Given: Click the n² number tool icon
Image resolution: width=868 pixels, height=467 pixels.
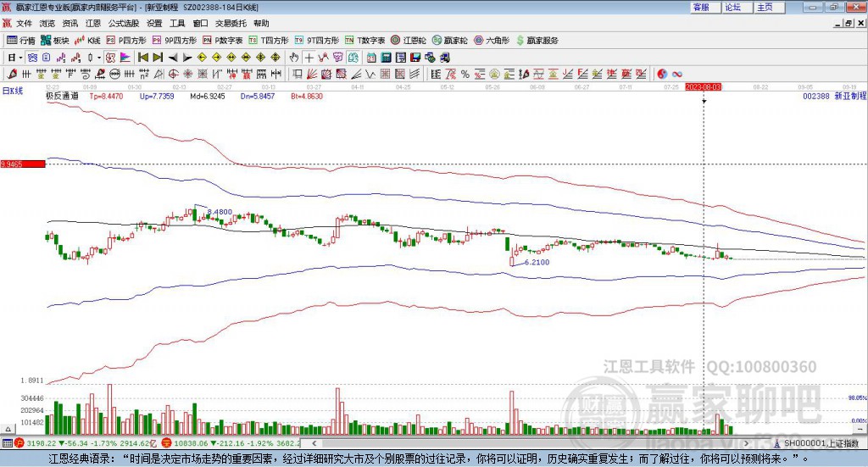Looking at the screenshot, I should tap(144, 74).
